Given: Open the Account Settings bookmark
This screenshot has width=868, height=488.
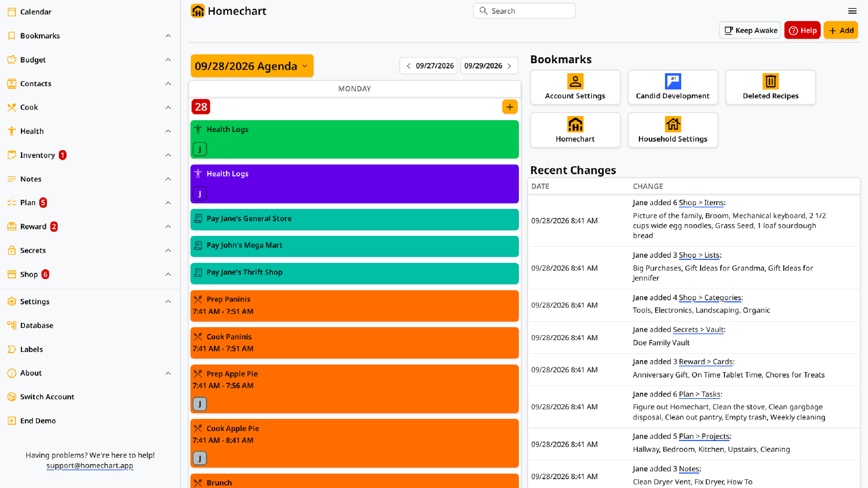Looking at the screenshot, I should (x=575, y=87).
